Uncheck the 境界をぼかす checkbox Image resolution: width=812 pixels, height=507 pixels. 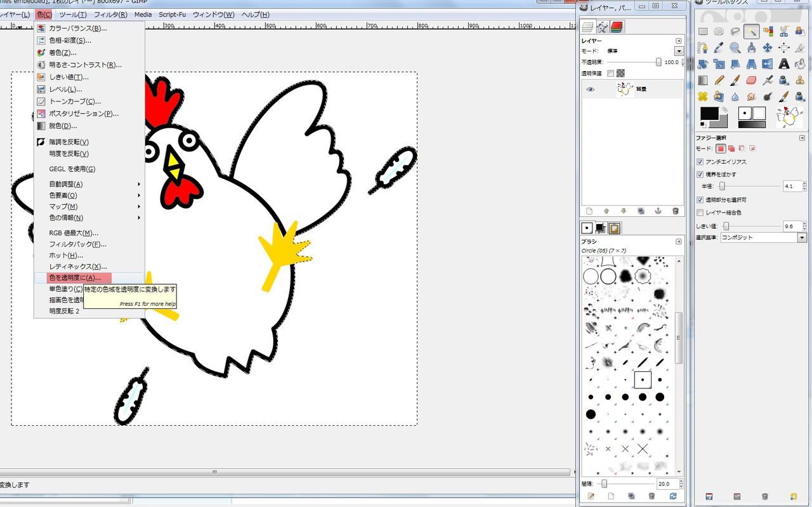point(700,174)
